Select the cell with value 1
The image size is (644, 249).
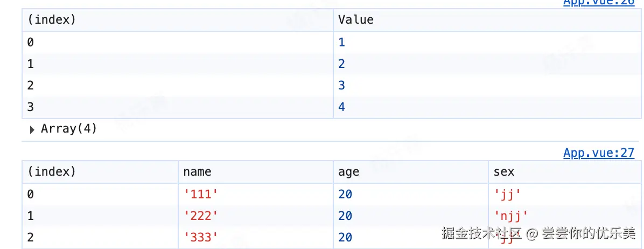(341, 42)
